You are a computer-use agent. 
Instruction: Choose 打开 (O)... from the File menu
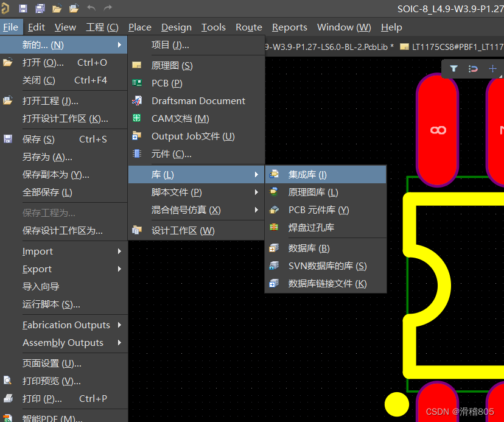point(64,62)
